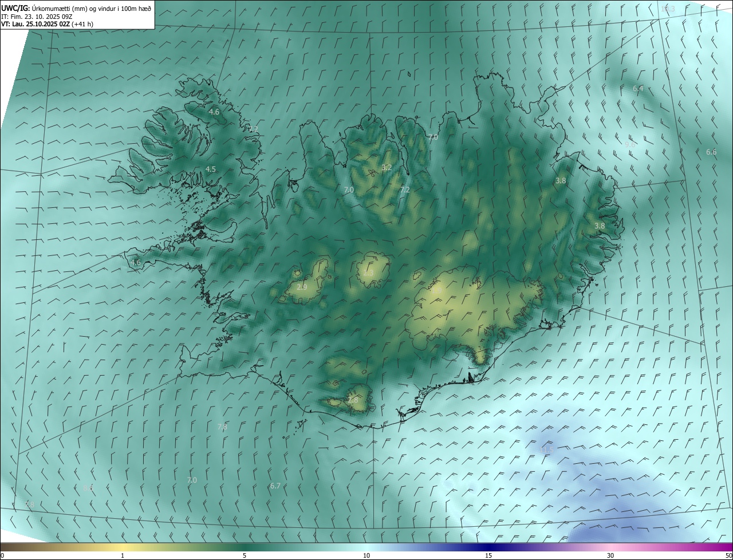Click the colour scale tick label 5

pyautogui.click(x=245, y=555)
